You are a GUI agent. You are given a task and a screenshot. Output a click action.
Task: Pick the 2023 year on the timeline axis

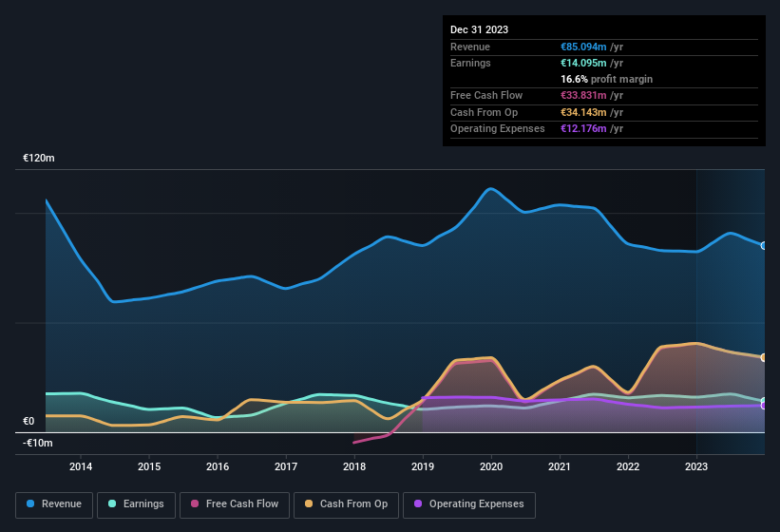click(x=696, y=466)
